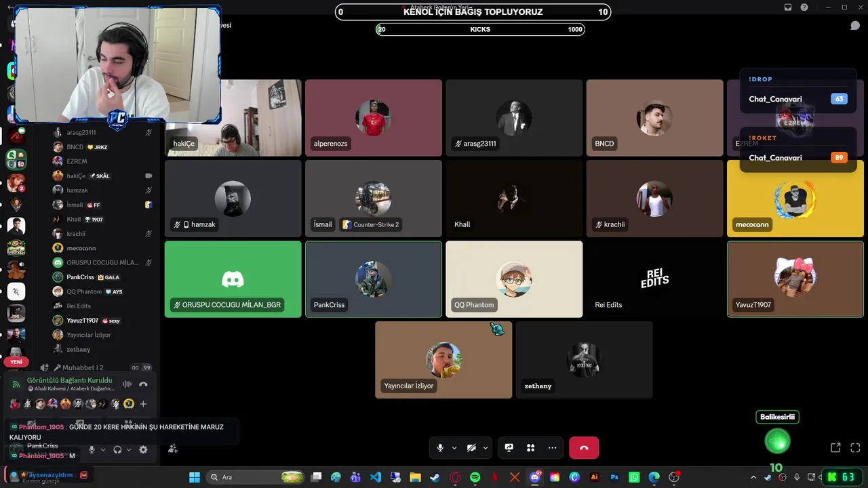
Task: Open WhatsApp from the taskbar
Action: point(634,477)
